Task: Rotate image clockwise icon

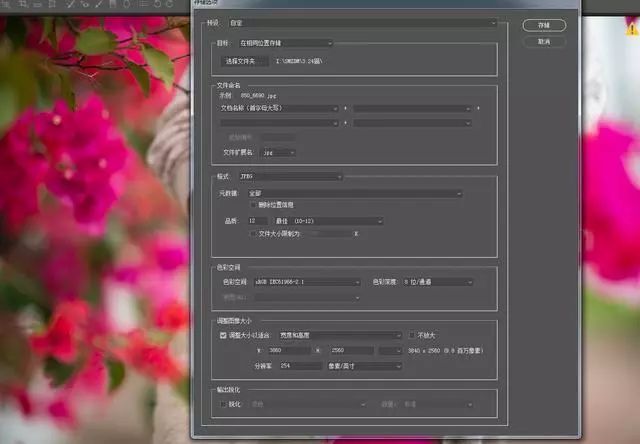Action: pyautogui.click(x=170, y=4)
